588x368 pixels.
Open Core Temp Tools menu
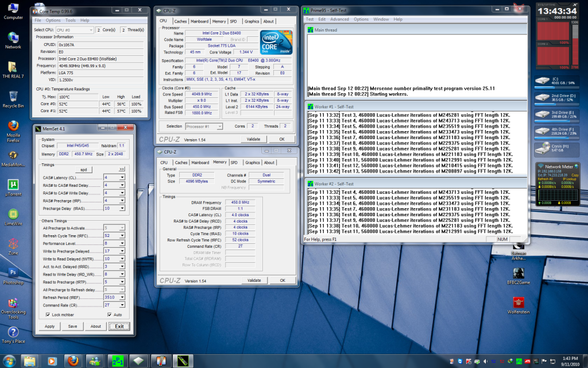tap(71, 20)
